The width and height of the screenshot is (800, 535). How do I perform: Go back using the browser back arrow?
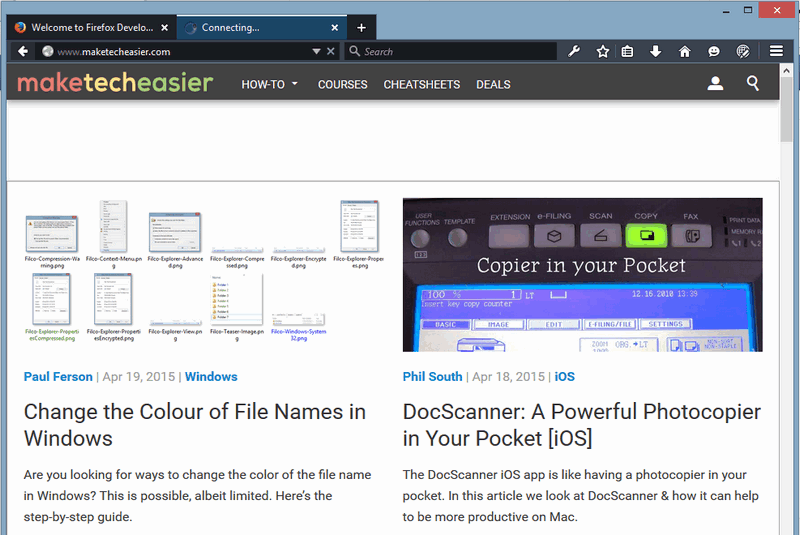pos(22,51)
